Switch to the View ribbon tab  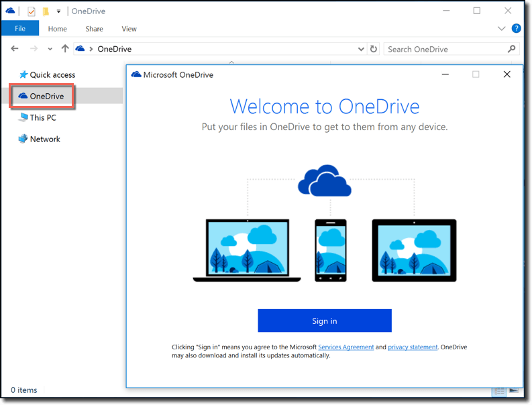[129, 29]
